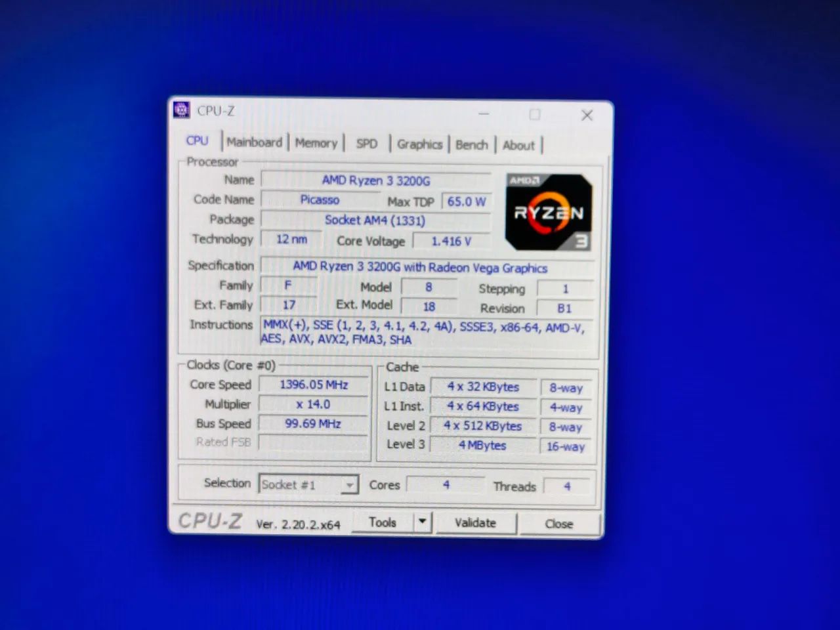The height and width of the screenshot is (630, 840).
Task: Click the Multiplier value x 14.0
Action: (314, 404)
